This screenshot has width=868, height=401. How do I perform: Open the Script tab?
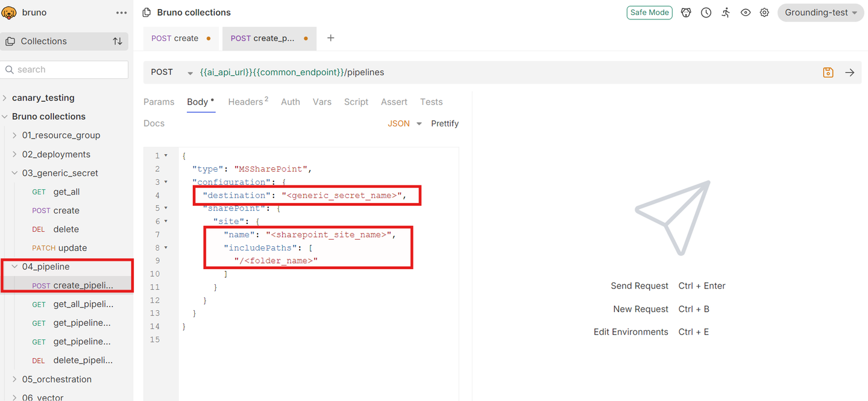click(356, 102)
